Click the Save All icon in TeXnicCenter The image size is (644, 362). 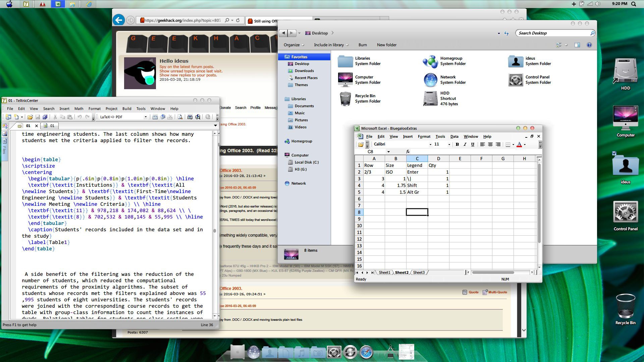coord(45,117)
